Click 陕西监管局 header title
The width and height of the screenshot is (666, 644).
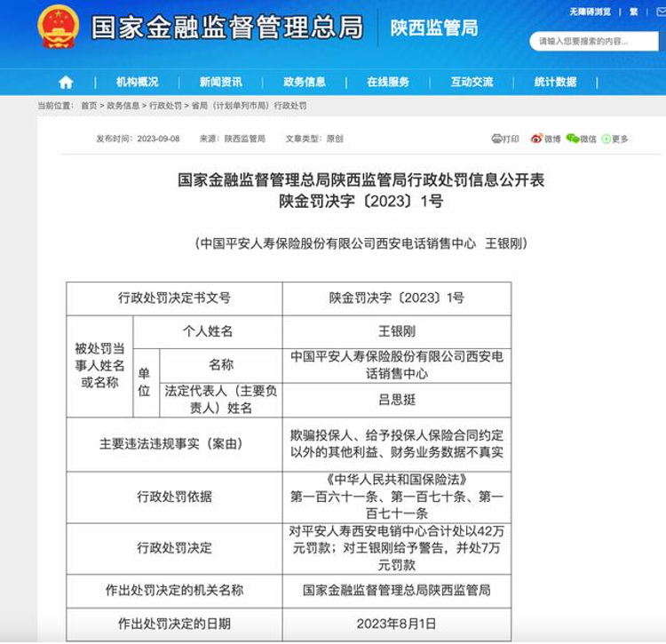pyautogui.click(x=434, y=28)
